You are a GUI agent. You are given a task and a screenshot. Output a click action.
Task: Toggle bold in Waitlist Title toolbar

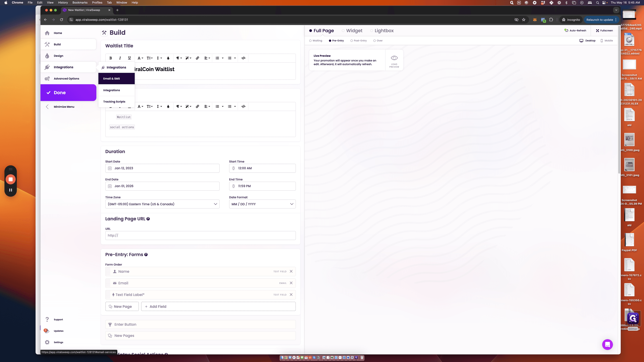coord(111,58)
